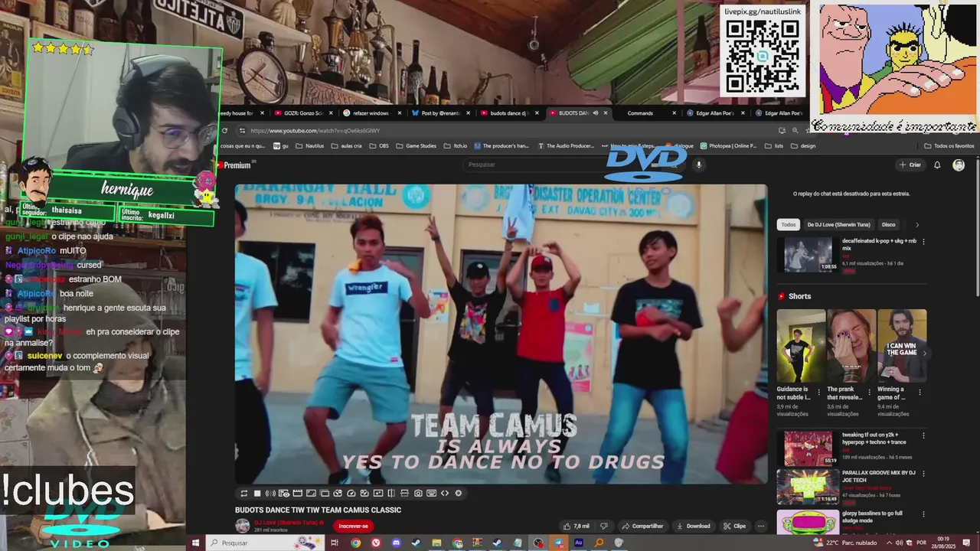Open Chrome from the Windows taskbar

[356, 543]
